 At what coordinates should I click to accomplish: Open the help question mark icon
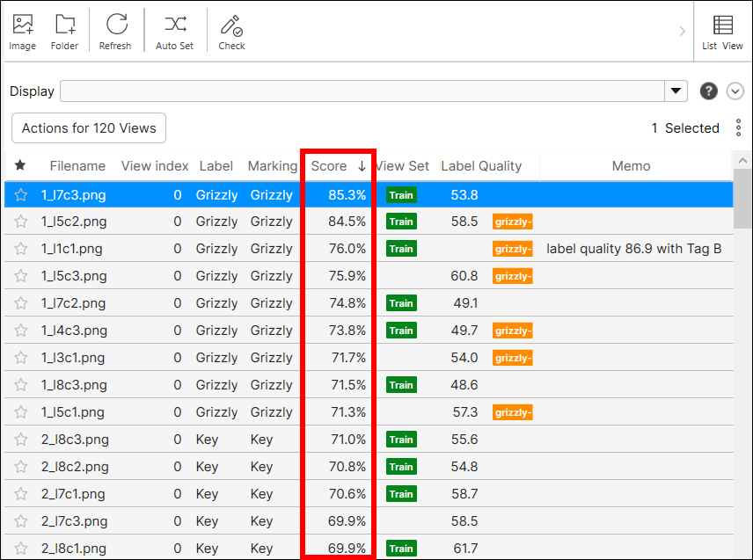pyautogui.click(x=708, y=91)
